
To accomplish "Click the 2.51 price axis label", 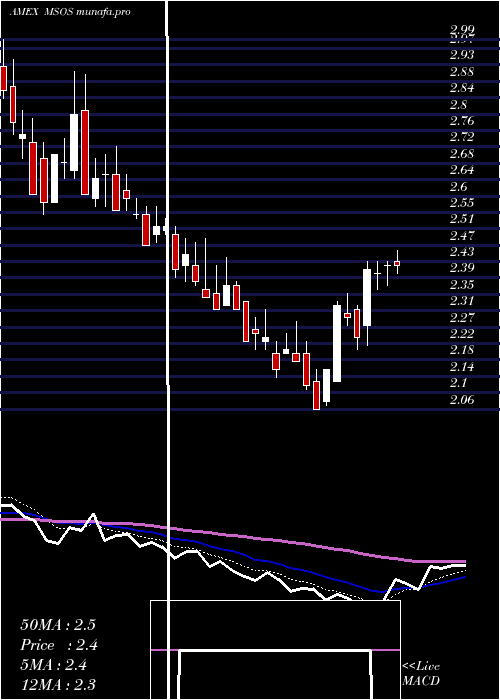I will pyautogui.click(x=462, y=219).
